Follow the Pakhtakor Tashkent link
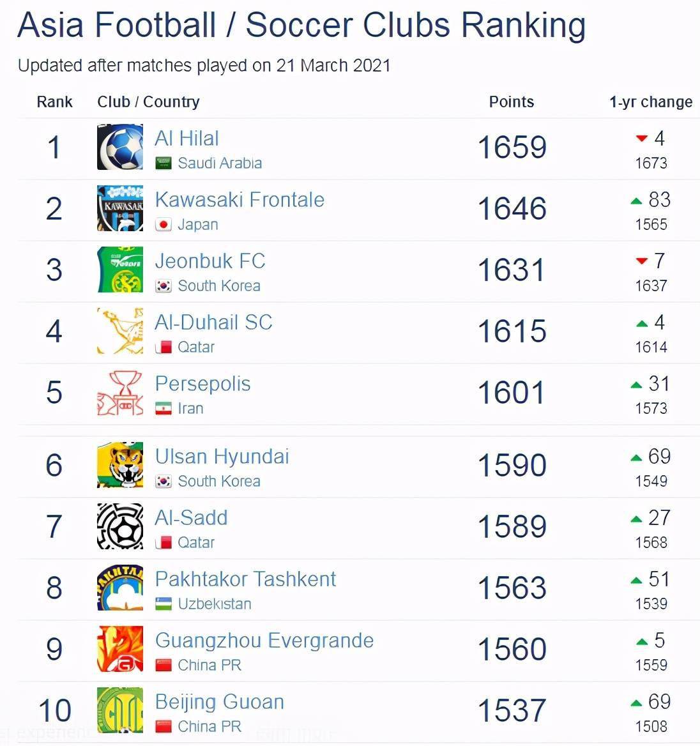Viewport: 700px width, 746px height. pos(245,579)
